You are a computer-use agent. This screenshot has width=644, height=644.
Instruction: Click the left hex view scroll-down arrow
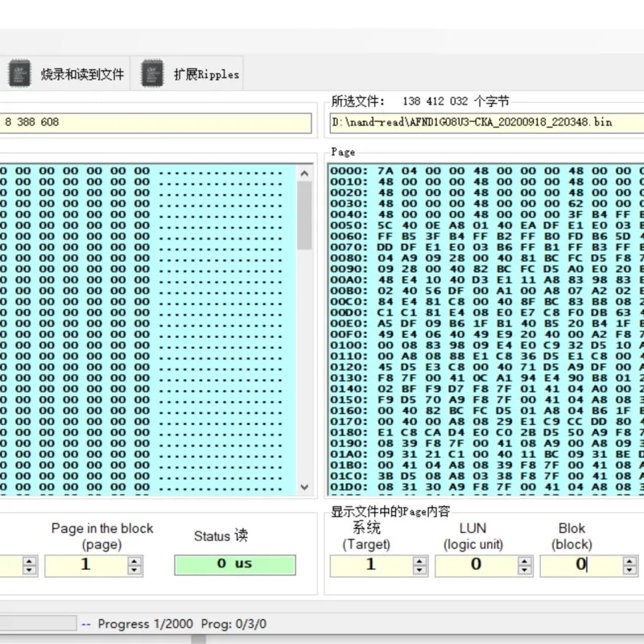pos(304,487)
